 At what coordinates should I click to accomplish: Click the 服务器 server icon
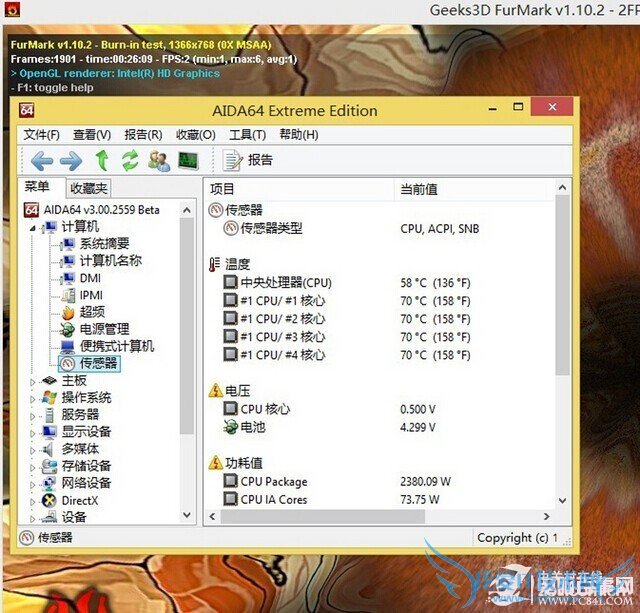tap(49, 415)
